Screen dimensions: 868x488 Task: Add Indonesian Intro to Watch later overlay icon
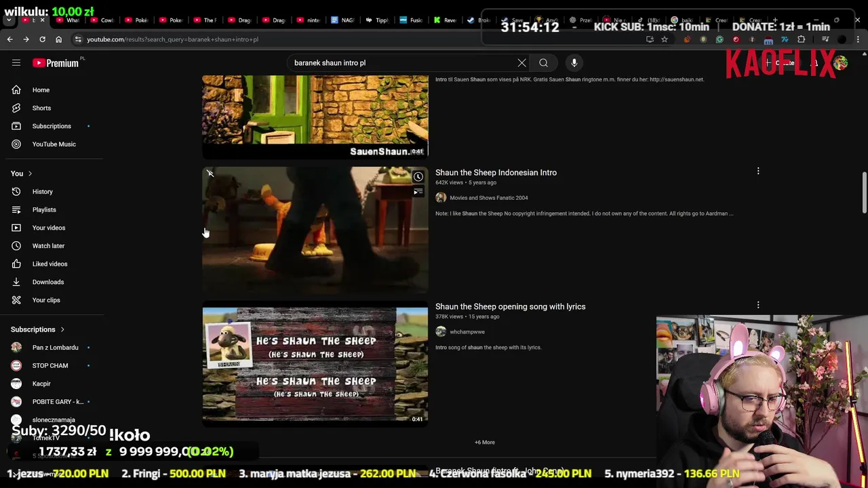pyautogui.click(x=418, y=177)
